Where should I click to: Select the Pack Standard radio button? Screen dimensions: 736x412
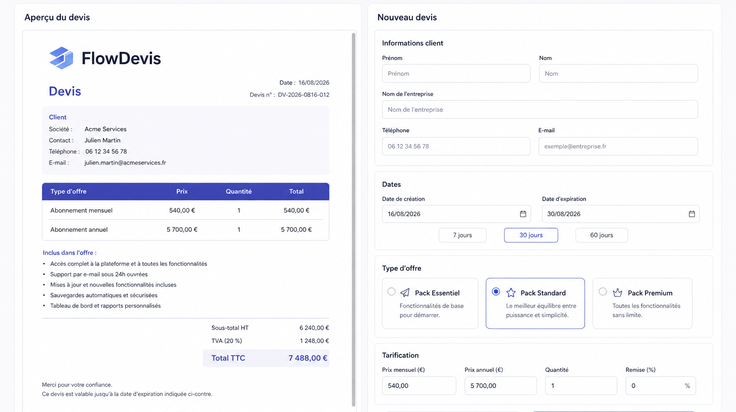(496, 291)
